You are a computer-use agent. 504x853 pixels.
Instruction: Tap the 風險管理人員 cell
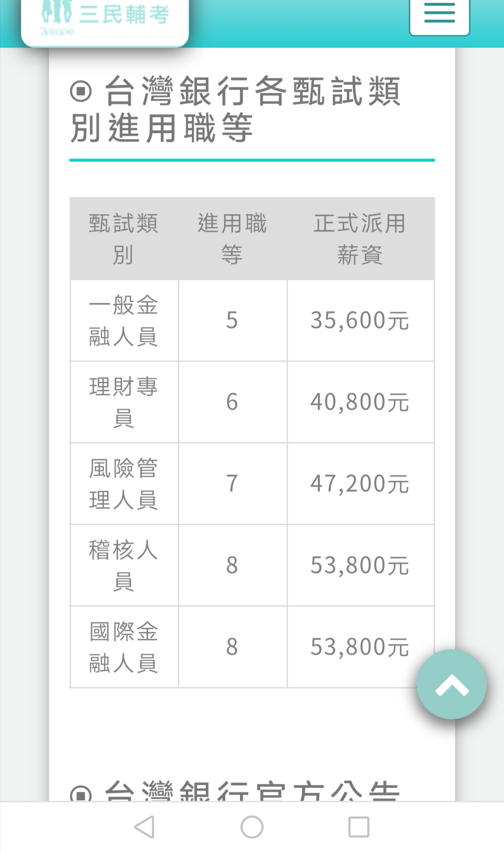coord(124,483)
